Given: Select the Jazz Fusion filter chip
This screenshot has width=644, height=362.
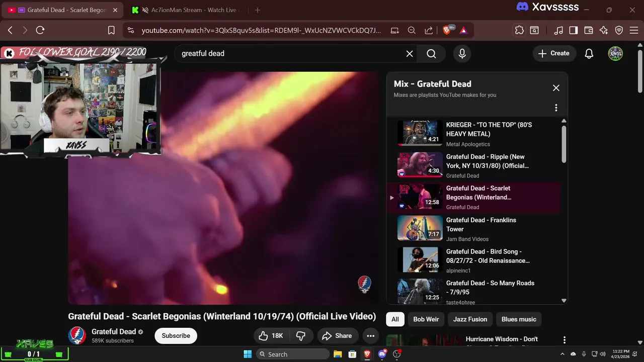Looking at the screenshot, I should [470, 319].
